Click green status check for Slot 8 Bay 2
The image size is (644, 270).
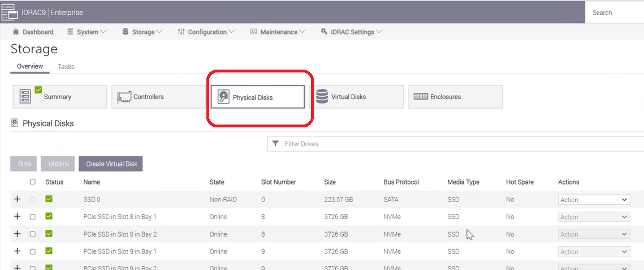[x=49, y=233]
